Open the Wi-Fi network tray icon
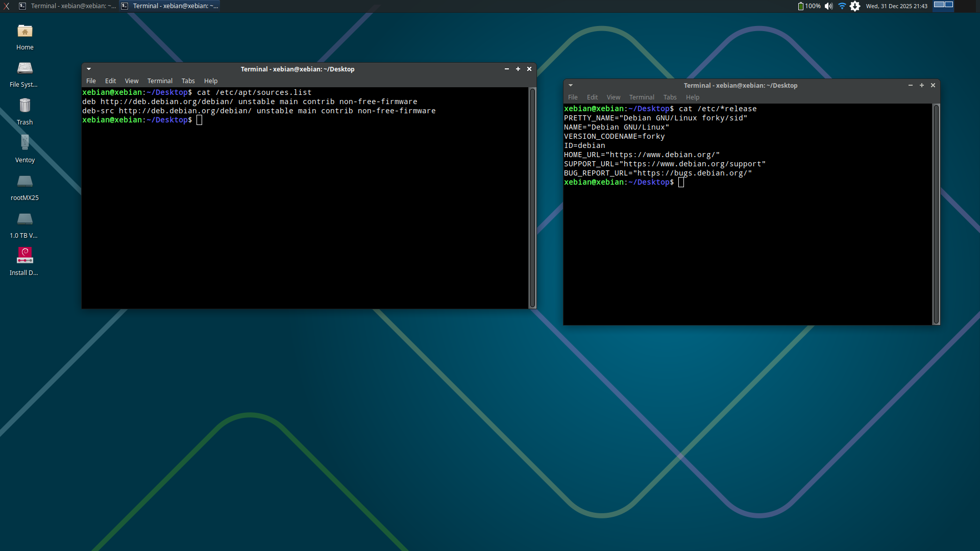 click(x=842, y=6)
